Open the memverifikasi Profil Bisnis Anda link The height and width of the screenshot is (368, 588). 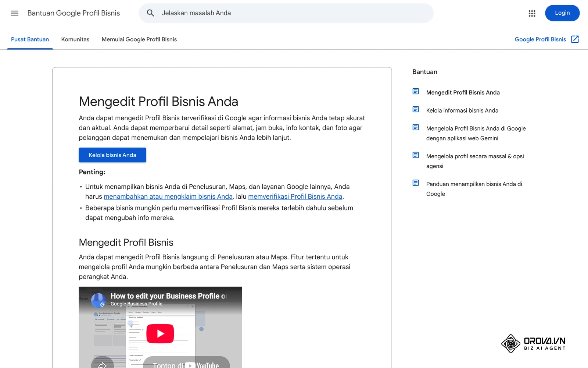tap(295, 197)
